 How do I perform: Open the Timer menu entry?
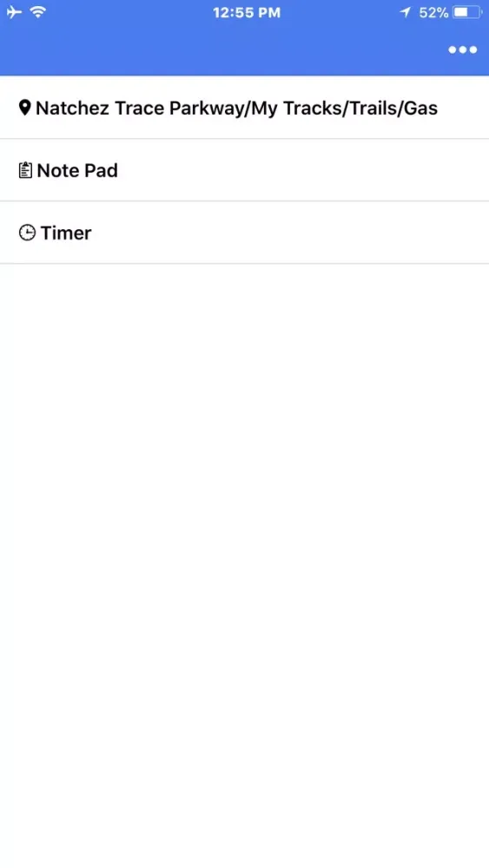tap(244, 233)
